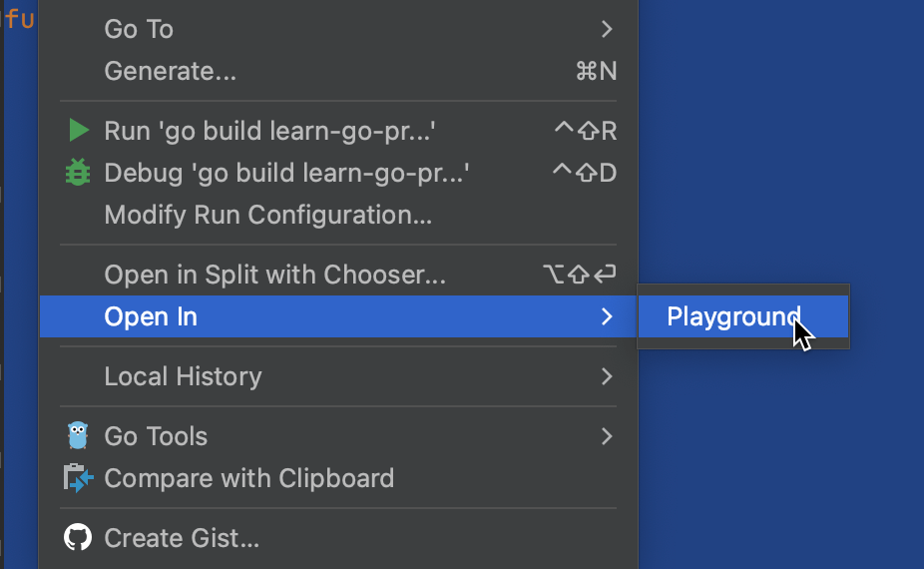Open the Go To menu entry
924x569 pixels.
pos(139,29)
